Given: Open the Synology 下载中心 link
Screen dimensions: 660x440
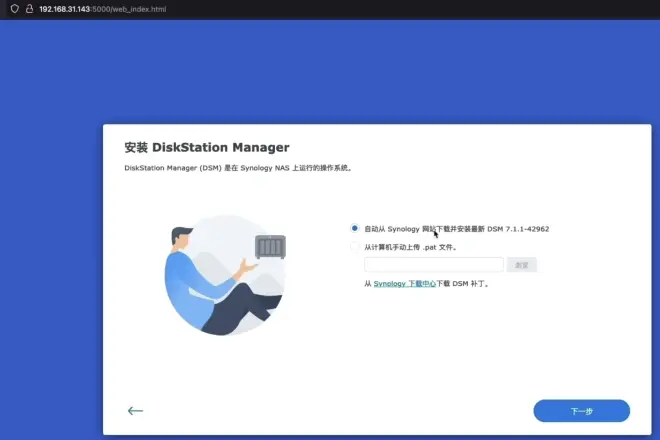Looking at the screenshot, I should (x=405, y=284).
